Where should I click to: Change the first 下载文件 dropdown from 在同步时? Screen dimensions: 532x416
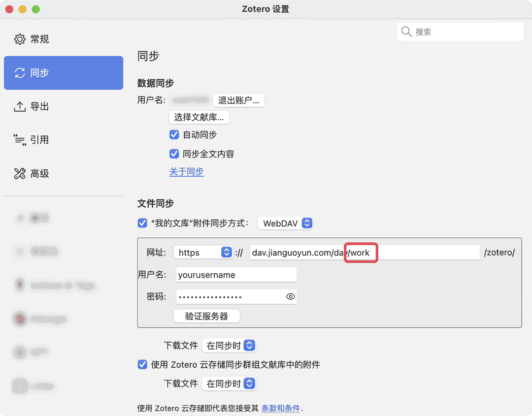click(229, 345)
